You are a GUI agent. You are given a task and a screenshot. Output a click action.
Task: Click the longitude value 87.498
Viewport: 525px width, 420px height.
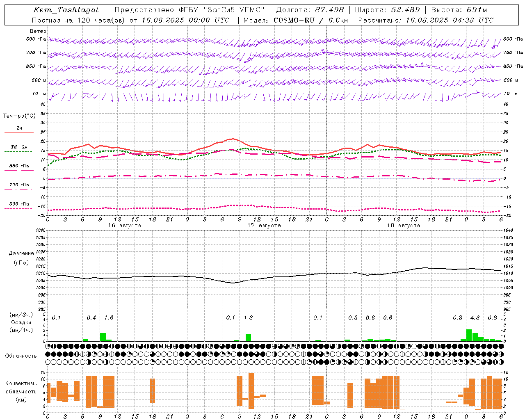[329, 10]
